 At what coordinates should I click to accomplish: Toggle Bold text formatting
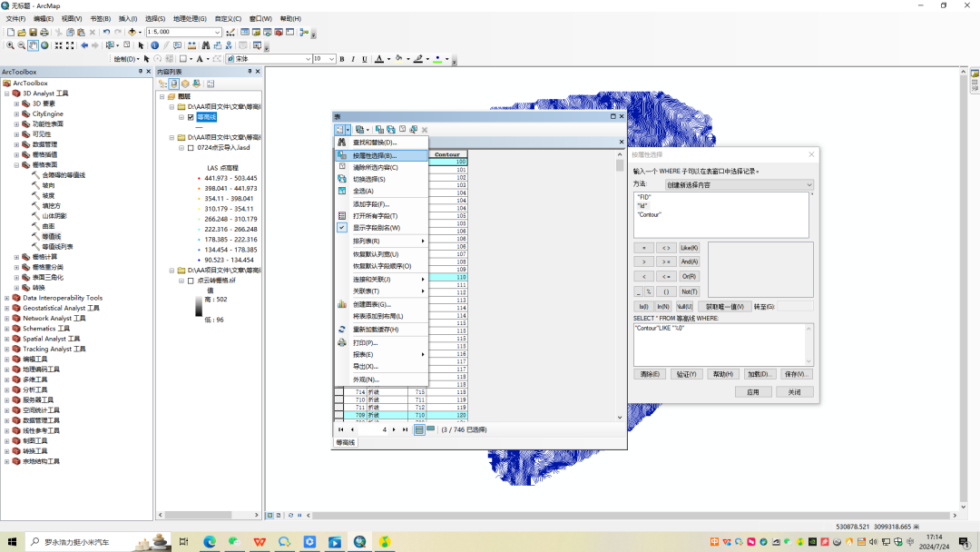pyautogui.click(x=342, y=59)
